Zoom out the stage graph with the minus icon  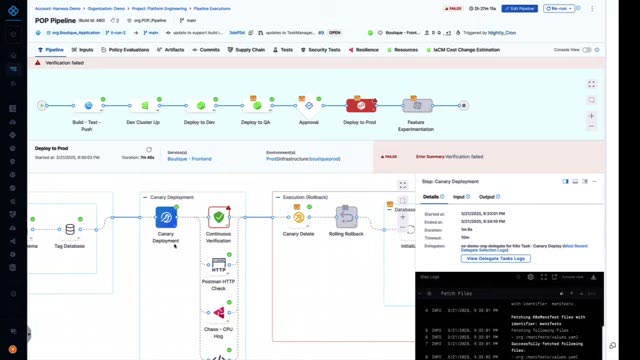click(x=591, y=127)
